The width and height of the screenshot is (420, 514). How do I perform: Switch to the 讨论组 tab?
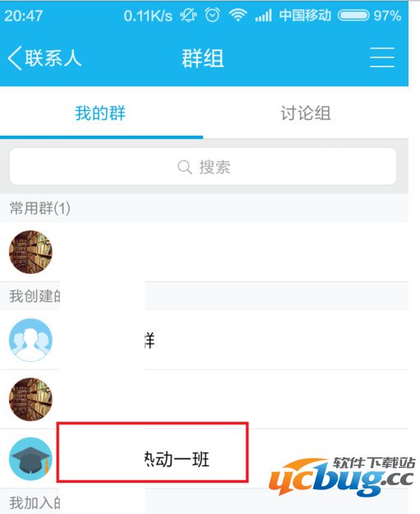pyautogui.click(x=305, y=113)
